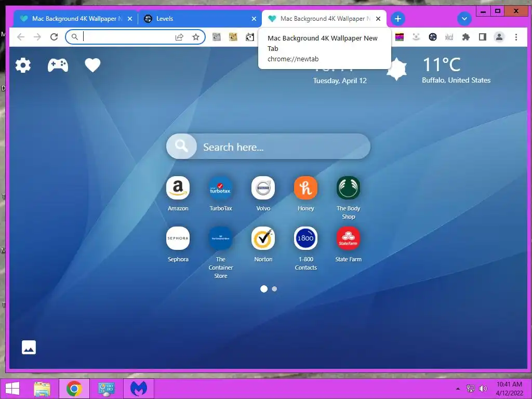Viewport: 532px width, 399px height.
Task: Open the TurboTax shortcut
Action: pos(220,188)
